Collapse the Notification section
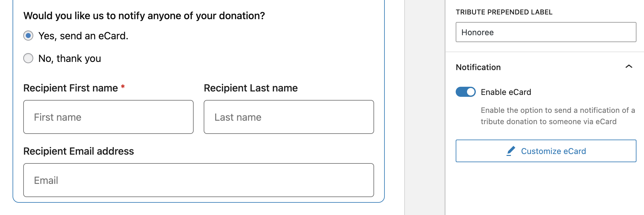This screenshot has width=644, height=215. [629, 67]
